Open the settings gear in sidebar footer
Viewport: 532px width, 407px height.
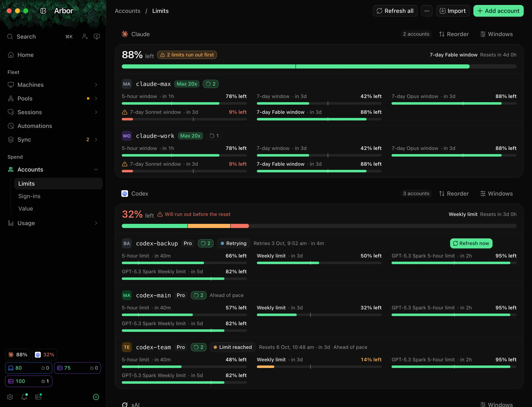point(10,397)
